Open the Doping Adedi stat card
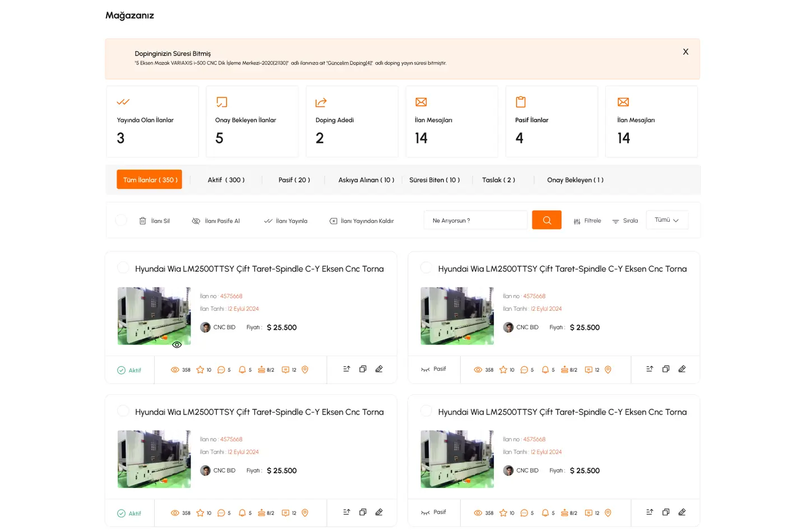Viewport: 807px width, 532px height. pos(352,122)
